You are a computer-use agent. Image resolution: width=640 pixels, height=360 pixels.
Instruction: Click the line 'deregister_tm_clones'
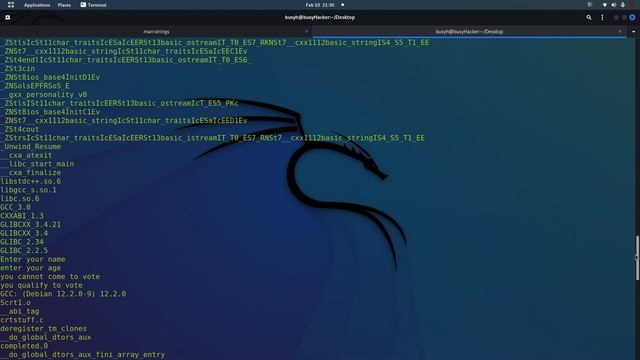click(x=44, y=329)
